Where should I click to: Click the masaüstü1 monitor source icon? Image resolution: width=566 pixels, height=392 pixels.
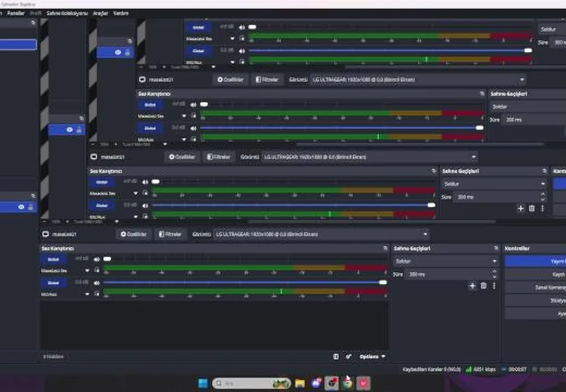(46, 234)
